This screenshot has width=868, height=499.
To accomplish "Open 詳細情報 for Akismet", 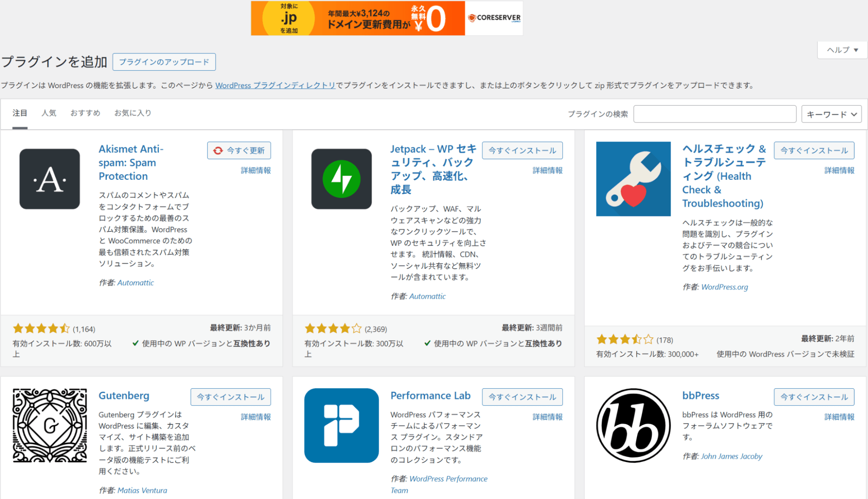I will click(x=255, y=170).
